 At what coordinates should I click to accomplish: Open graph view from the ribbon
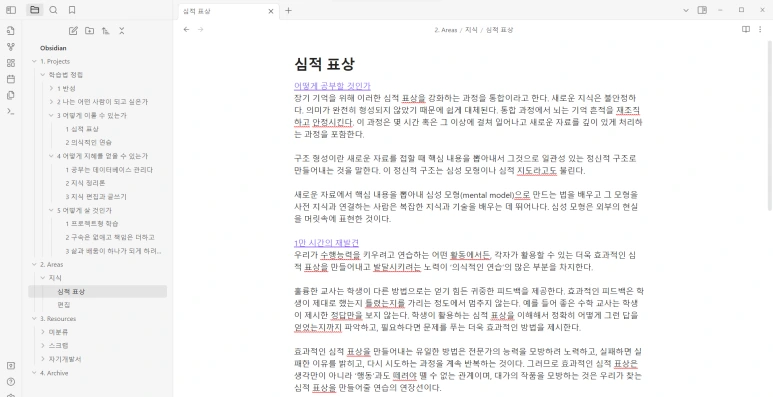11,47
